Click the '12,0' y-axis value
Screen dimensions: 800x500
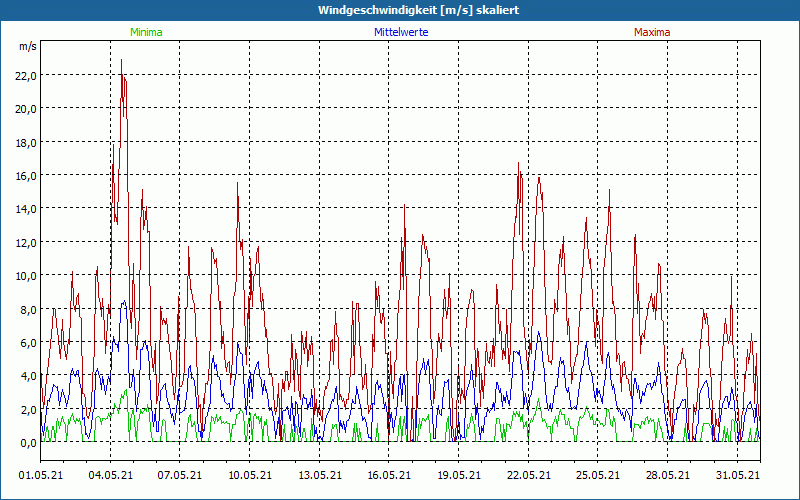[26, 242]
